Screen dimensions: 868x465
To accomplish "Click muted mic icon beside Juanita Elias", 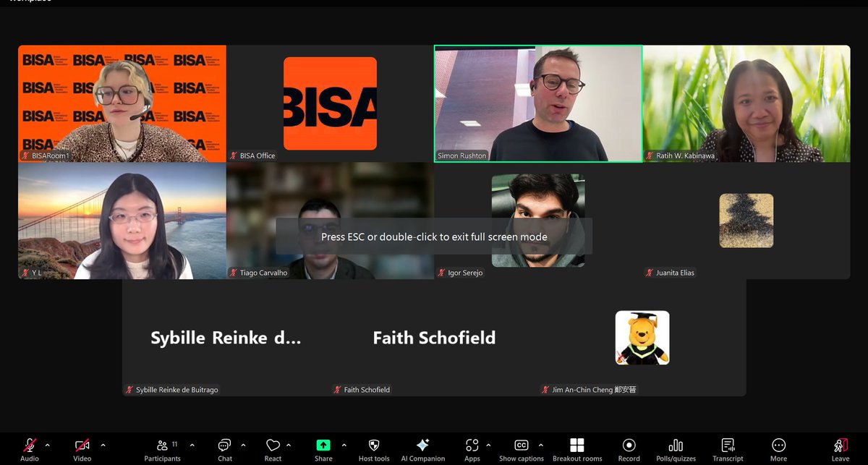I will coord(650,273).
